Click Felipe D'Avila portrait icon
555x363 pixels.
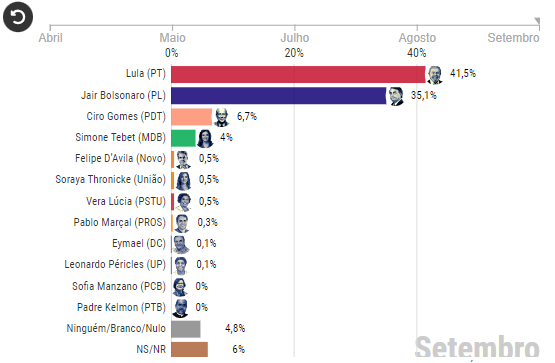pos(183,160)
